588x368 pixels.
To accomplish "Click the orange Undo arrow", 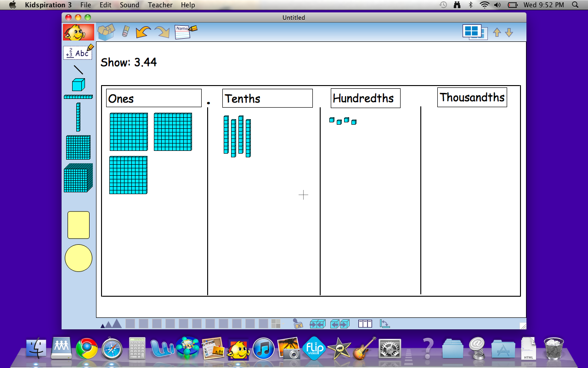I will (x=144, y=32).
